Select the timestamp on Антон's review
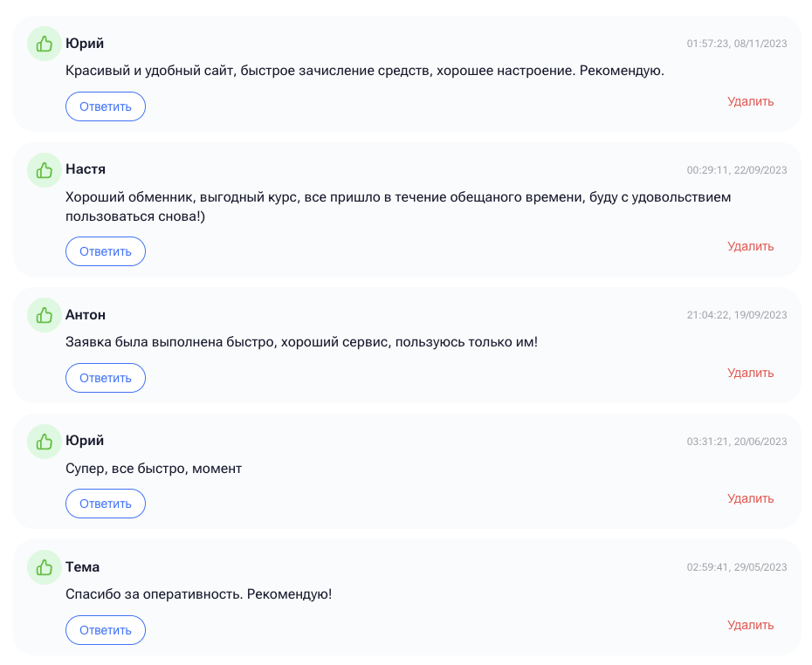Image resolution: width=812 pixels, height=665 pixels. pos(737,315)
